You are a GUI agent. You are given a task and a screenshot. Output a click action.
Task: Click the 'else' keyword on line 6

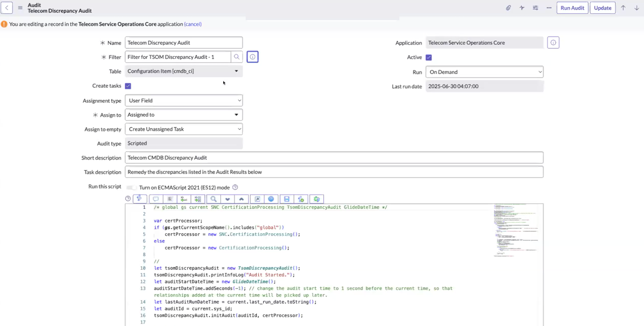tap(159, 241)
